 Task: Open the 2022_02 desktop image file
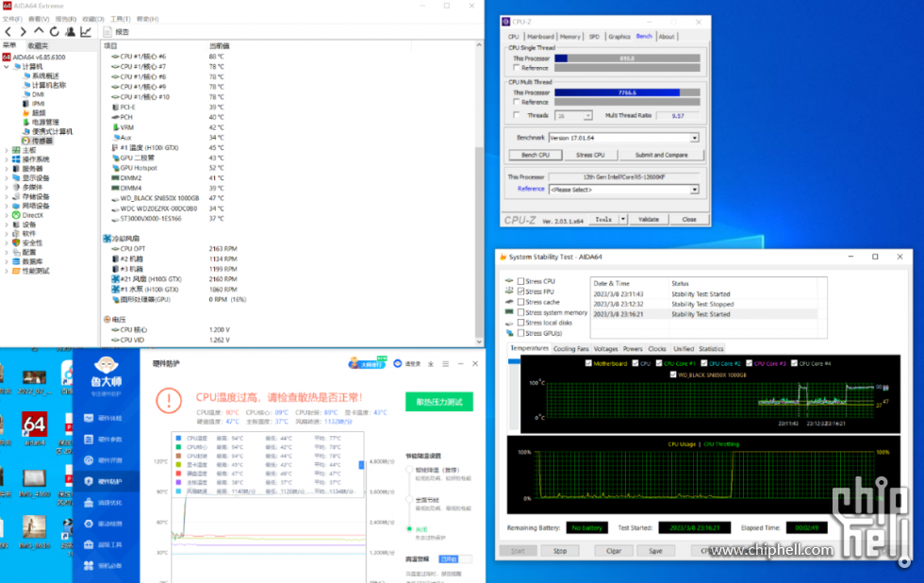tap(34, 380)
